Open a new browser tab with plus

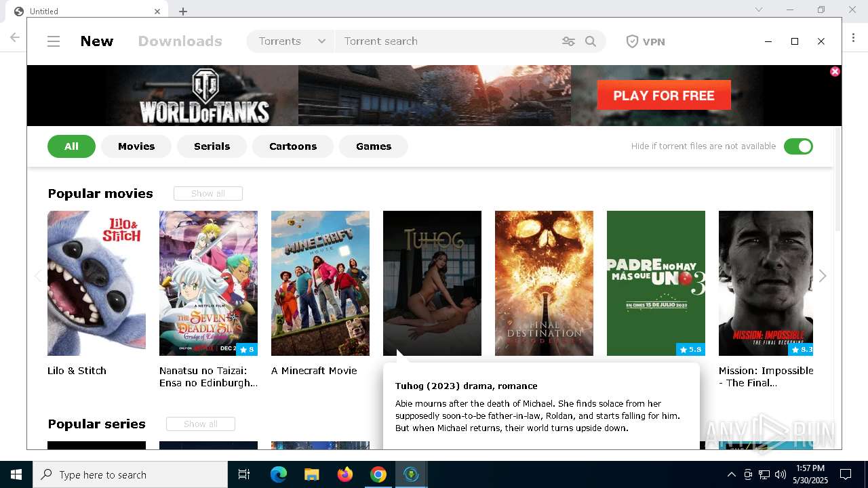point(183,11)
